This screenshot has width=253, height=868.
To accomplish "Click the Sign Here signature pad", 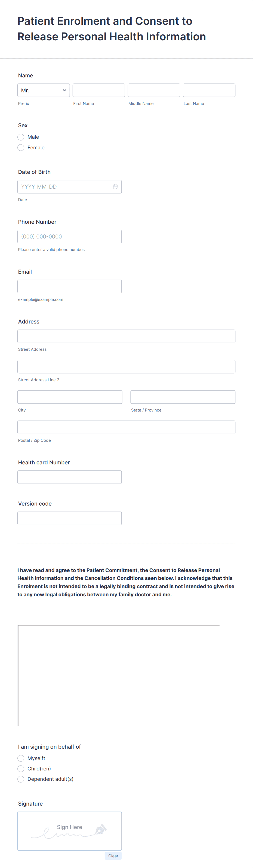I will pyautogui.click(x=70, y=831).
